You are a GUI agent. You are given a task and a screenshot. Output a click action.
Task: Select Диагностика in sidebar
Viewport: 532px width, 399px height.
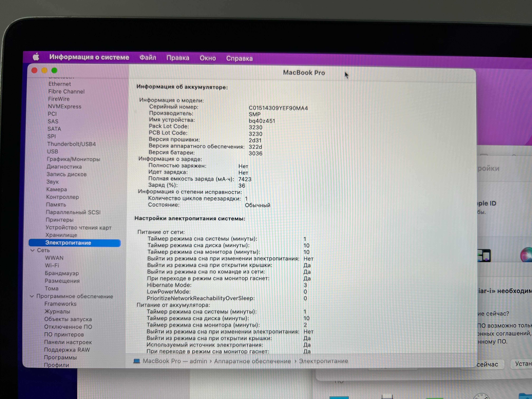point(64,167)
